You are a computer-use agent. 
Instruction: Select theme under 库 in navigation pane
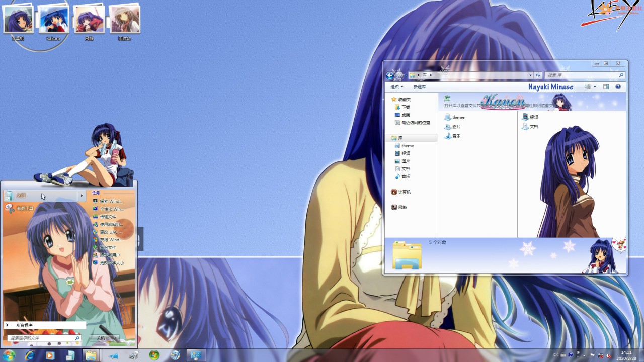pos(405,146)
